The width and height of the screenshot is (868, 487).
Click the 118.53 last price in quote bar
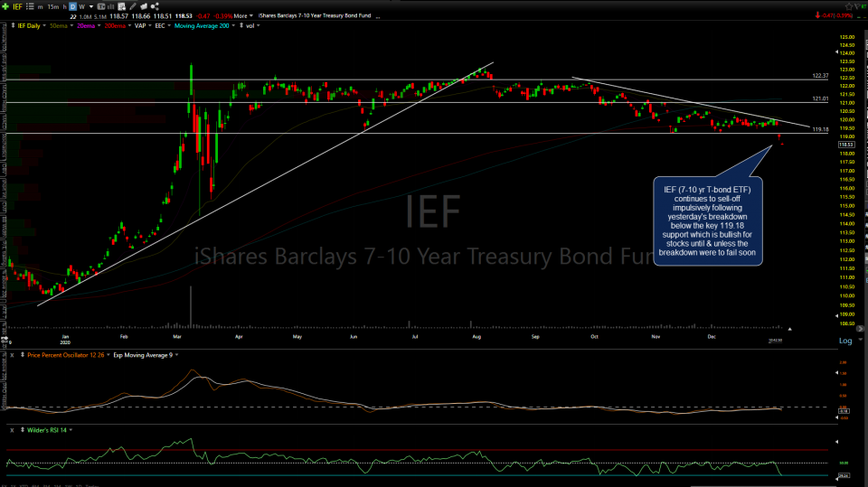(184, 16)
